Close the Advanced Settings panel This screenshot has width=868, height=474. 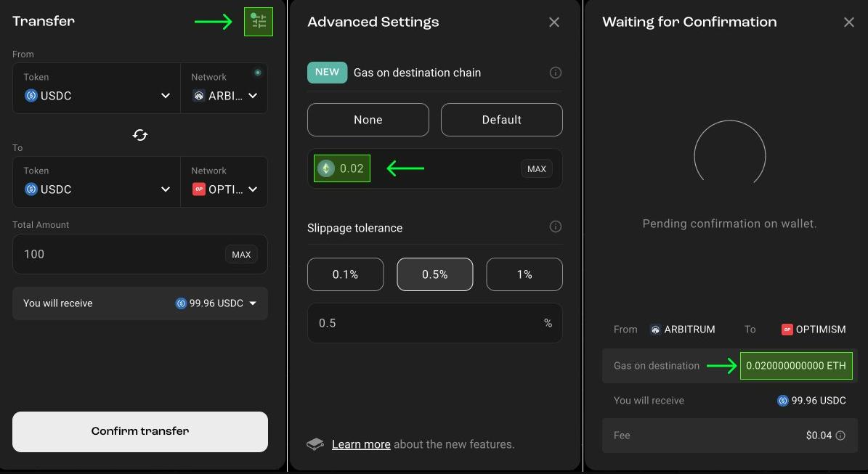(554, 23)
